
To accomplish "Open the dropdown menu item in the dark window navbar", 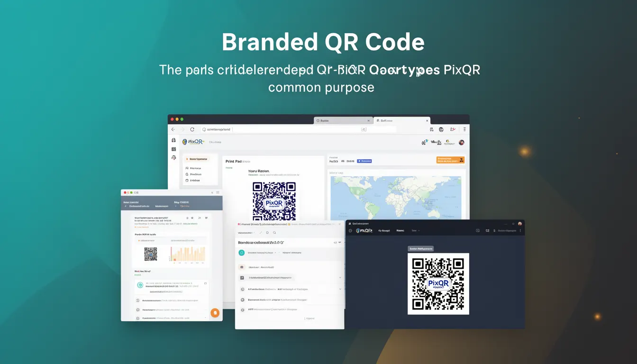I will (416, 231).
